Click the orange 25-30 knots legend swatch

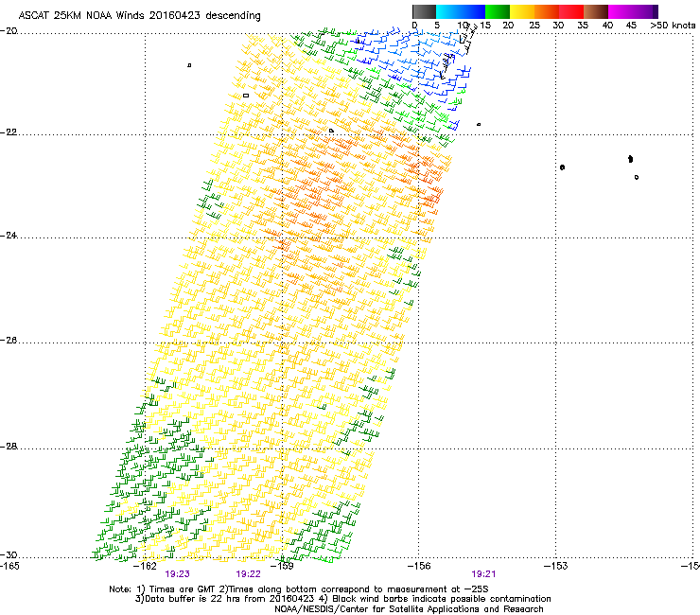[x=547, y=11]
